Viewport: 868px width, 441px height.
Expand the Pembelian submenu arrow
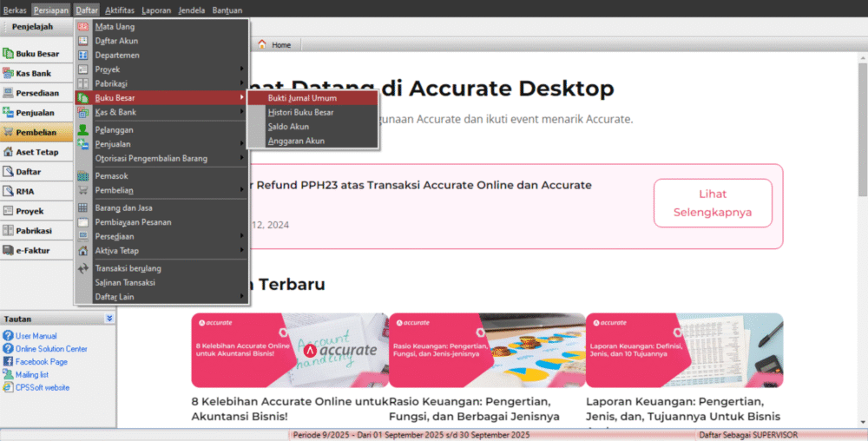242,190
